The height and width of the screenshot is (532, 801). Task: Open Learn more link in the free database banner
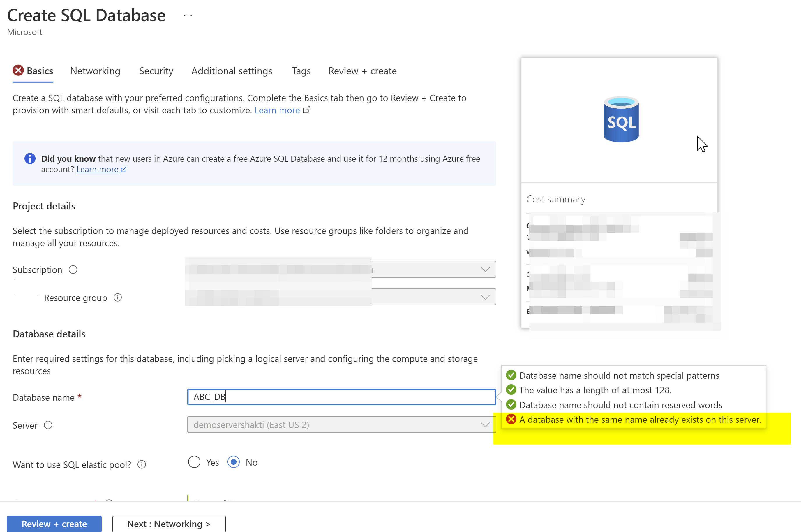tap(98, 169)
